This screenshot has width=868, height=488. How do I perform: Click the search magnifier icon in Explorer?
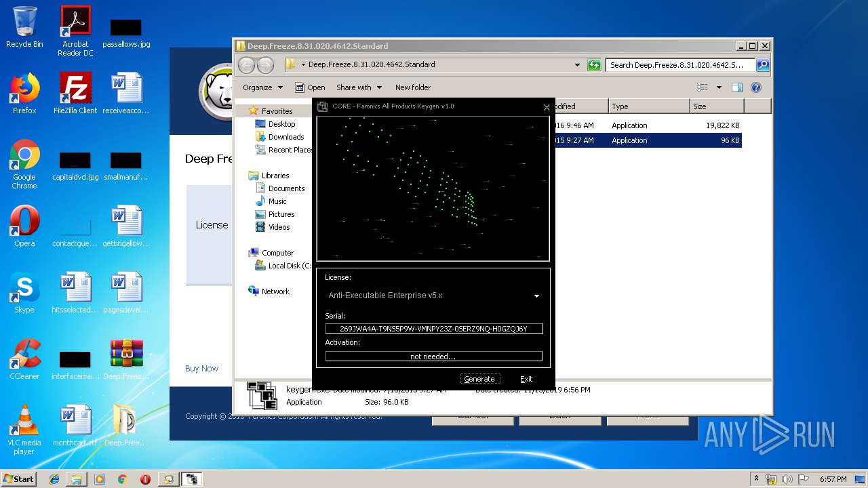(763, 65)
